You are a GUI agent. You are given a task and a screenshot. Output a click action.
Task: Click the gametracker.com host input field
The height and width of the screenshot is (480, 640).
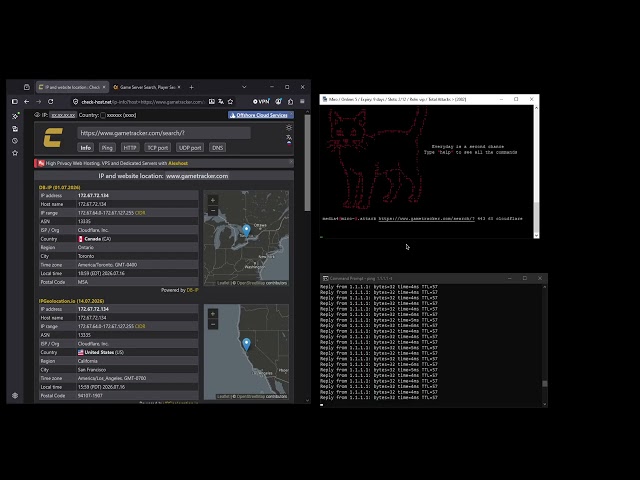click(164, 133)
